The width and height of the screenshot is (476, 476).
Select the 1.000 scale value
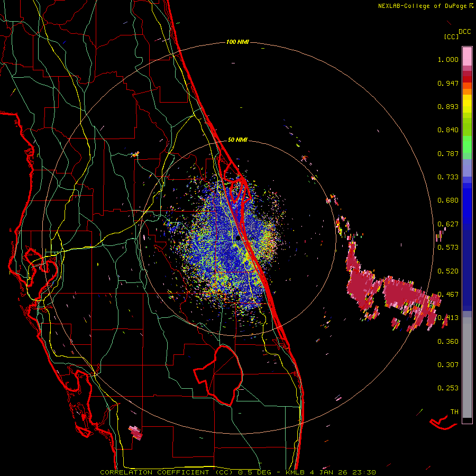(448, 59)
